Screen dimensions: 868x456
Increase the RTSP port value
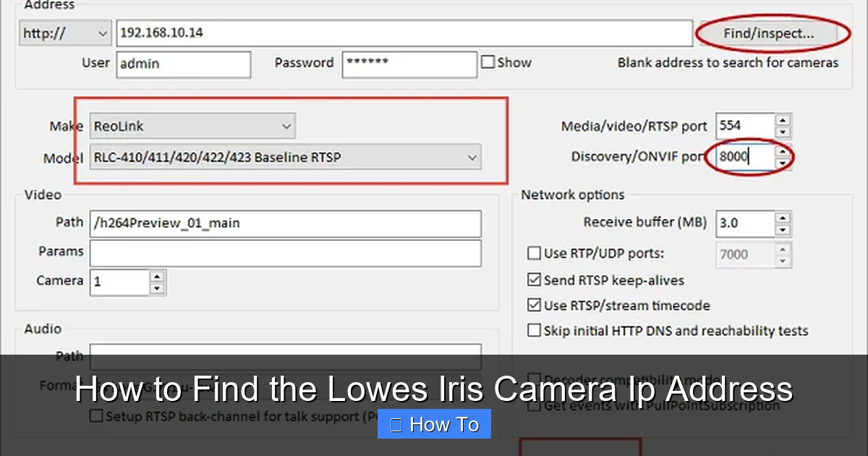coord(783,119)
